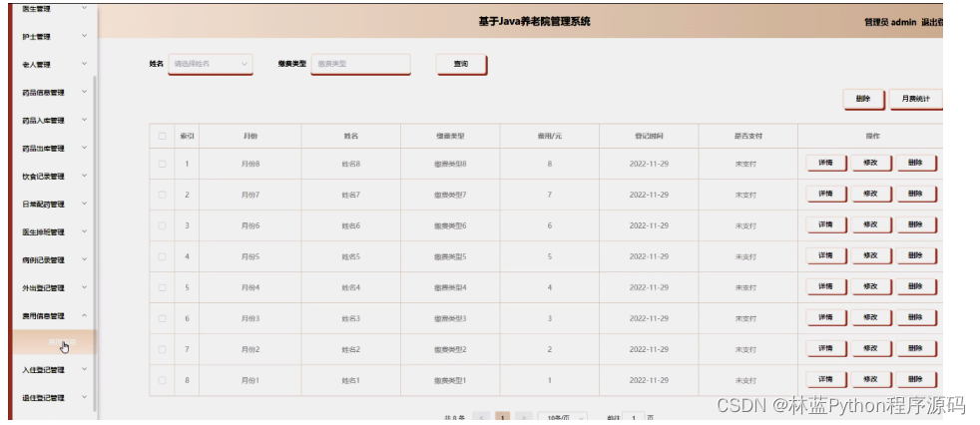Viewport: 980px width, 425px height.
Task: Click 删除 for row 姓名1
Action: [x=915, y=379]
